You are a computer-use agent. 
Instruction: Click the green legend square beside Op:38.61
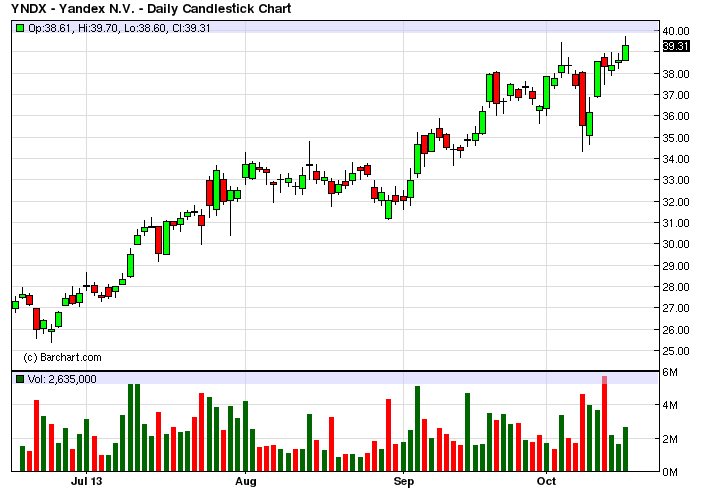click(20, 28)
